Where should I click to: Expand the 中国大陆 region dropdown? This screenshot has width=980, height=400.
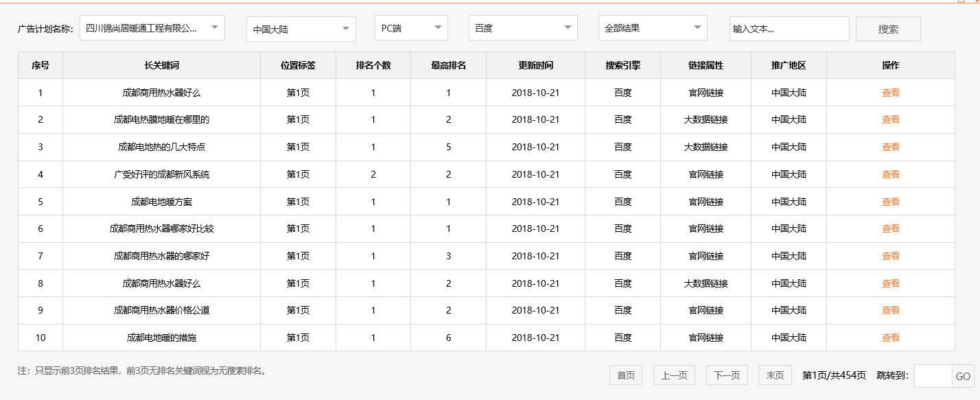[300, 28]
